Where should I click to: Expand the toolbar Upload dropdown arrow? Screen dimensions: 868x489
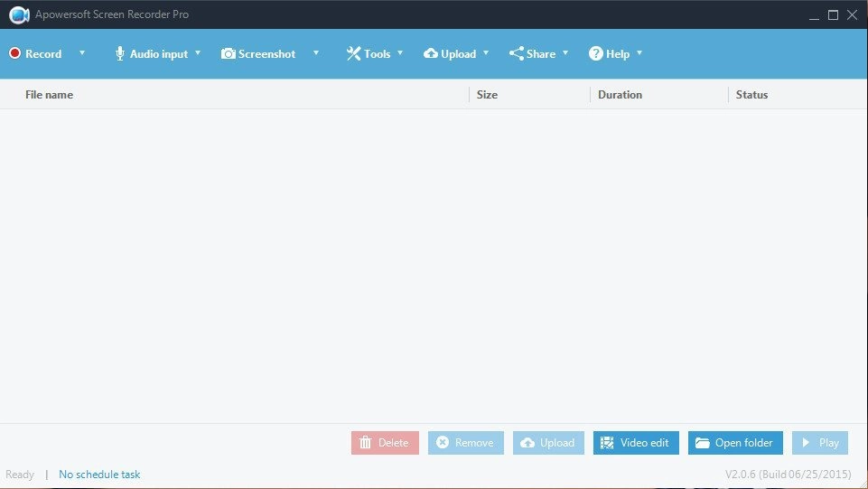(486, 53)
